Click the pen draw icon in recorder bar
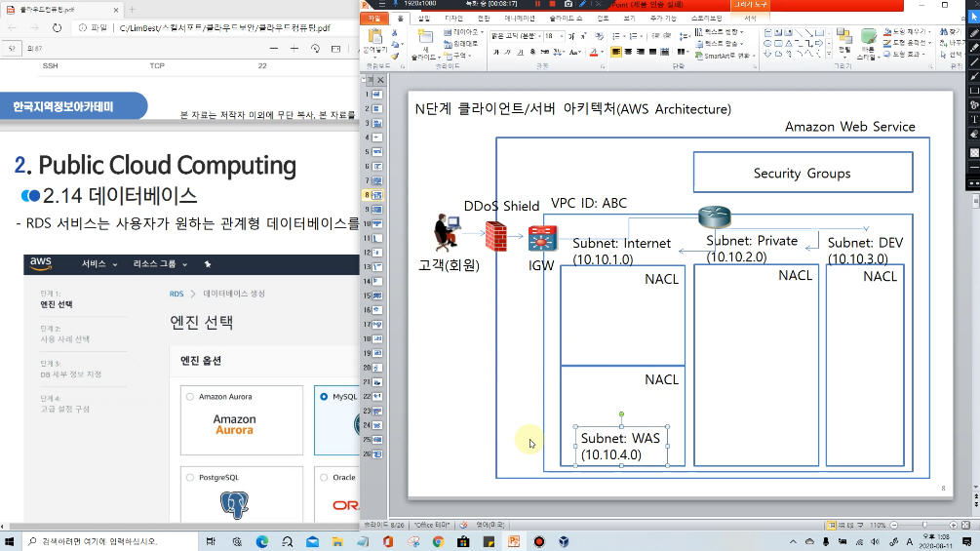980x551 pixels. point(582,4)
